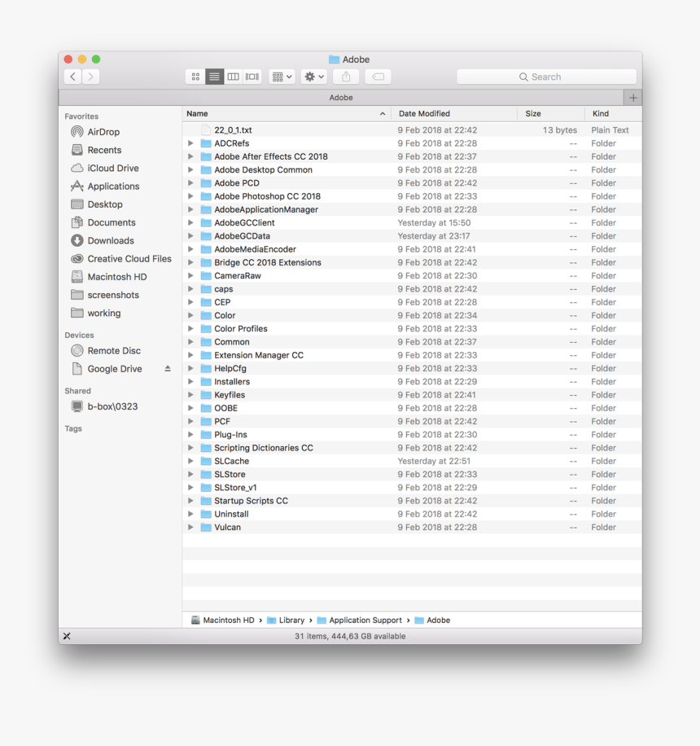Expand the Adobe After Effects CC 2018 folder
The width and height of the screenshot is (700, 746).
coord(190,156)
